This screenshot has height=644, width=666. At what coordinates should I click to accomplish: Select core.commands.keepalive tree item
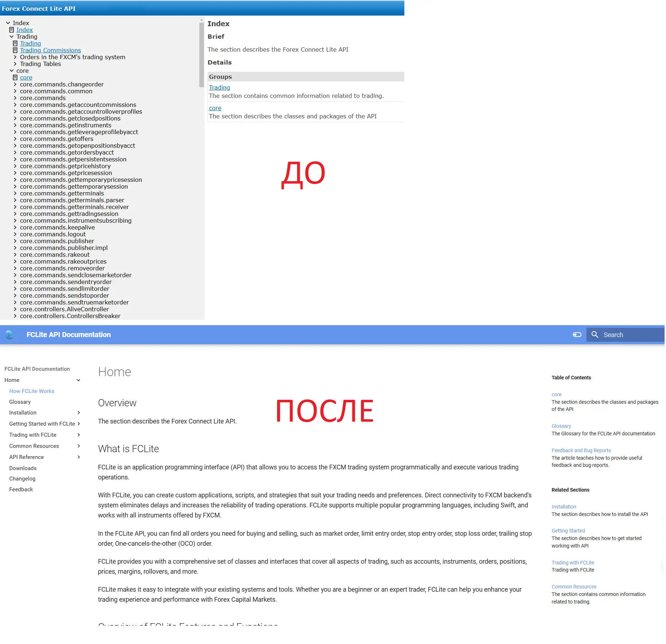(x=57, y=227)
